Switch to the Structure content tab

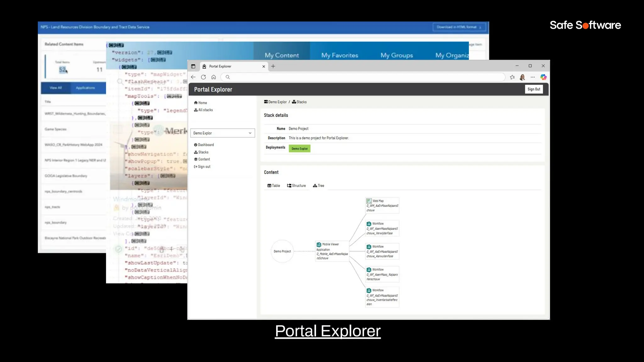click(x=296, y=186)
